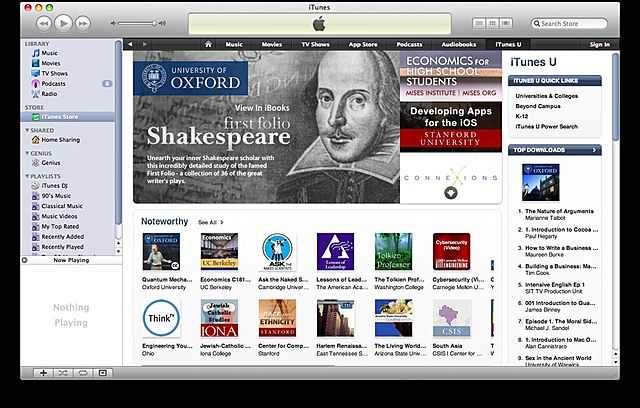Image resolution: width=640 pixels, height=408 pixels.
Task: Open Oxford Shakespeare first folio banner
Action: 267,127
